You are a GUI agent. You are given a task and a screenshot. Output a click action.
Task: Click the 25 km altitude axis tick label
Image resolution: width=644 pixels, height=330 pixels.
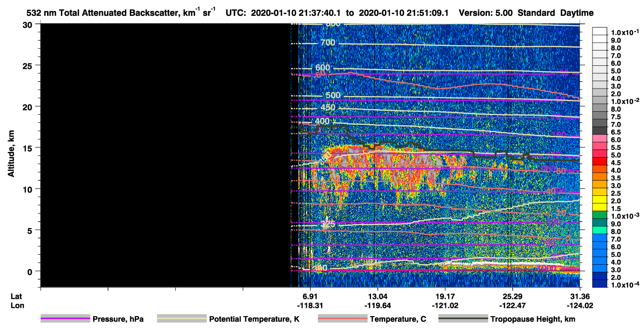pos(28,65)
